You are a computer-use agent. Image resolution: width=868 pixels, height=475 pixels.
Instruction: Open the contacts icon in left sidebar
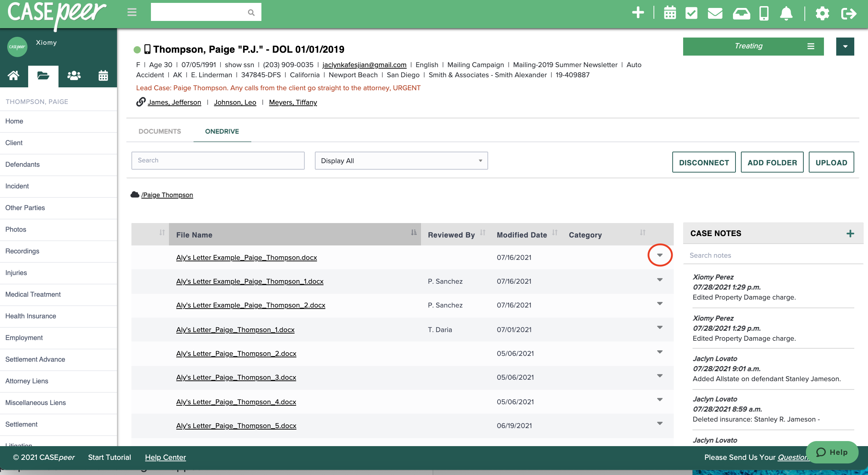click(x=73, y=76)
